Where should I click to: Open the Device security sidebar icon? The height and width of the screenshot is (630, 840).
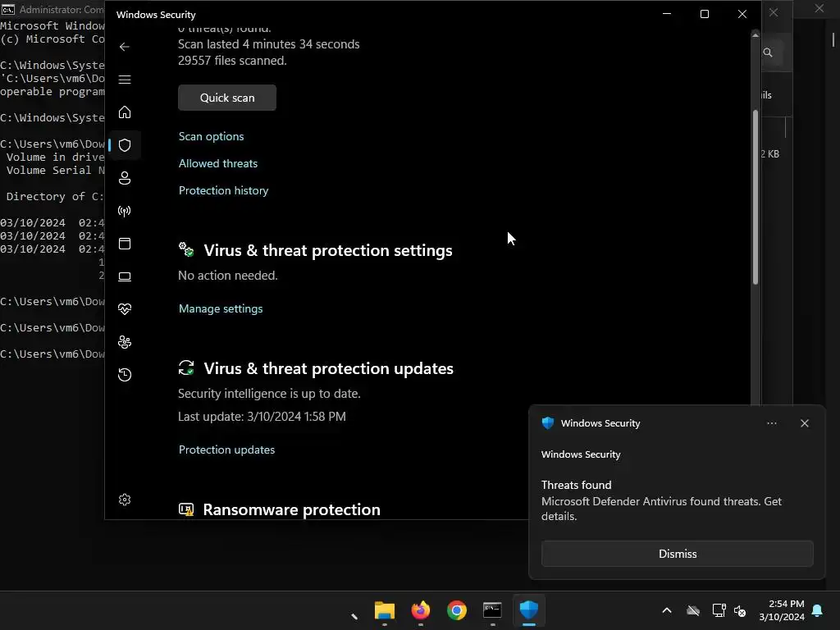(x=125, y=276)
